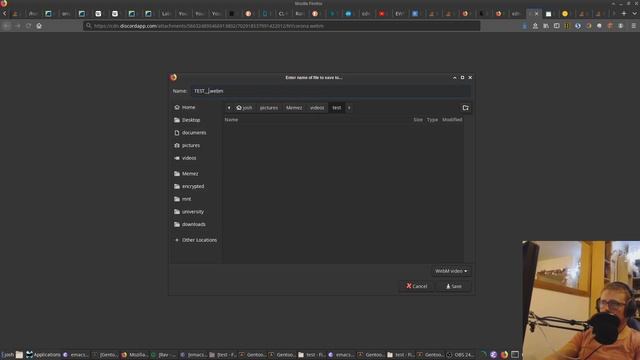Open Other Locations in the sidebar
Viewport: 640px width, 360px height.
[195, 240]
